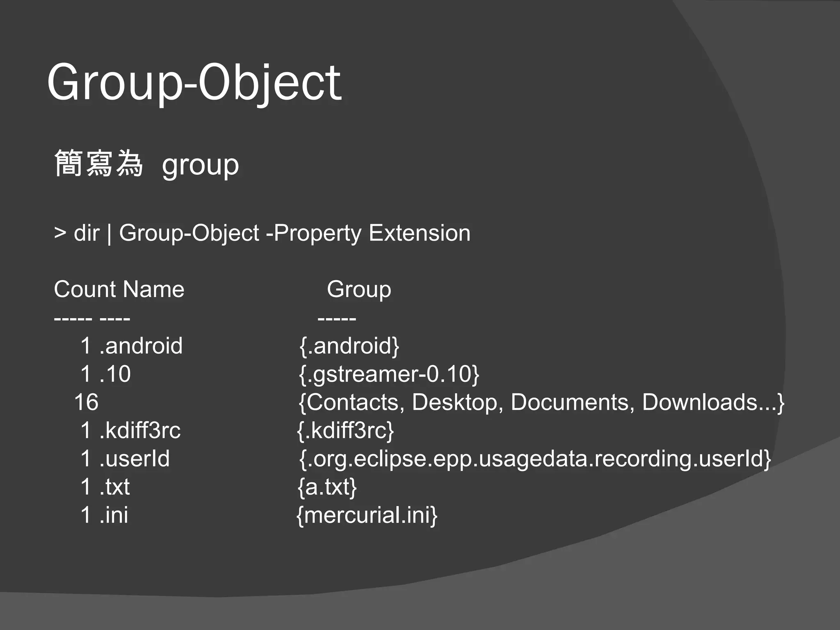
Task: Select the text '簡寫為 group'
Action: click(146, 164)
